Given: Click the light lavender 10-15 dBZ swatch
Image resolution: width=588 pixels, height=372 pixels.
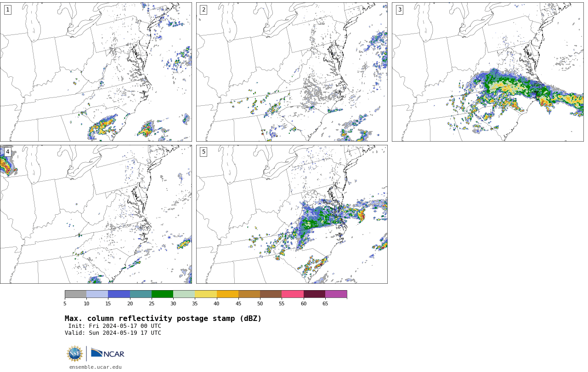Looking at the screenshot, I should coord(97,294).
